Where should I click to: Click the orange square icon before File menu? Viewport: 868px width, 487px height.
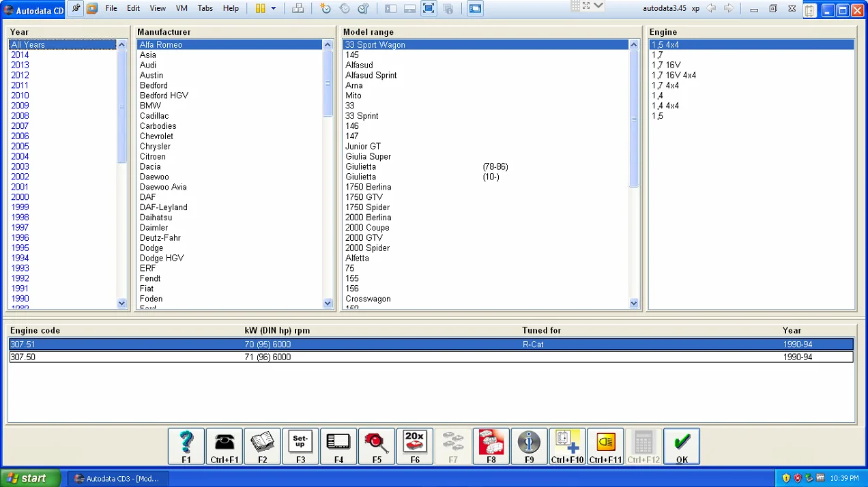click(x=92, y=8)
